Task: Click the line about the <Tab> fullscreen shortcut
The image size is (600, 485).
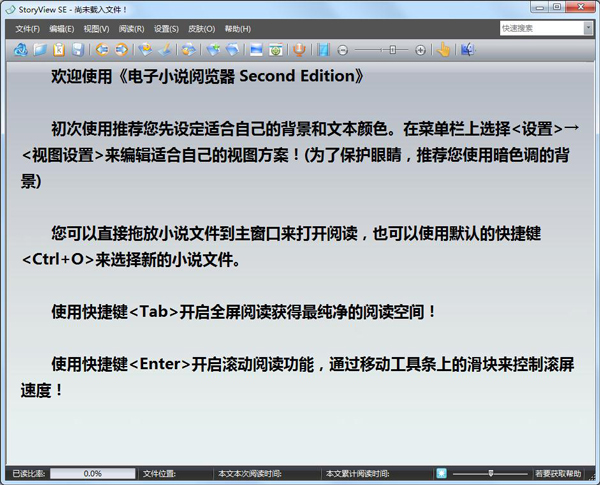Action: point(244,312)
